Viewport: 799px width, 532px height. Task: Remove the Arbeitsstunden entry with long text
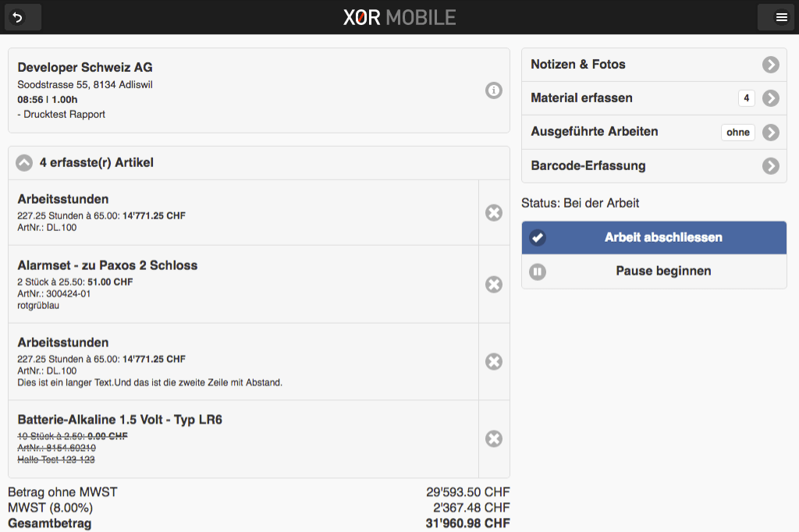[493, 361]
